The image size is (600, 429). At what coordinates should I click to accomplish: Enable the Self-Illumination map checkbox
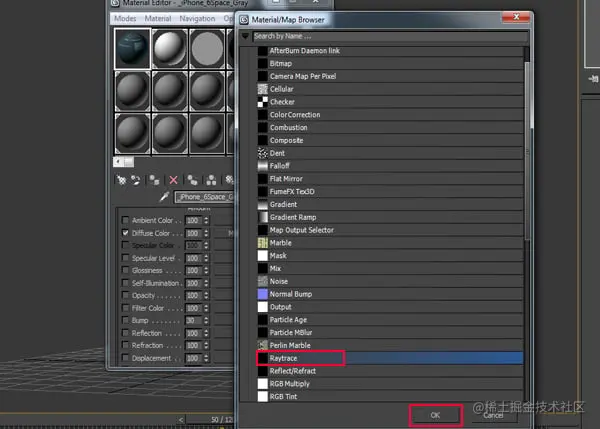coord(125,283)
